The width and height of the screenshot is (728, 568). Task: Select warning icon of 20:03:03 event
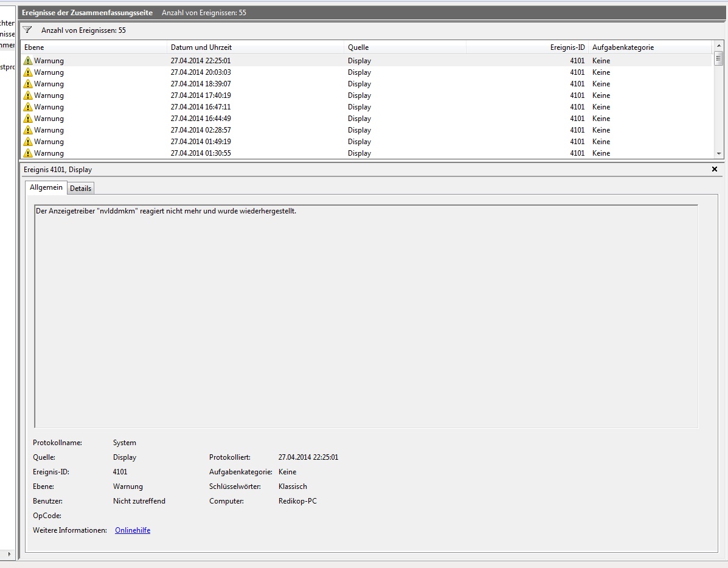click(28, 72)
